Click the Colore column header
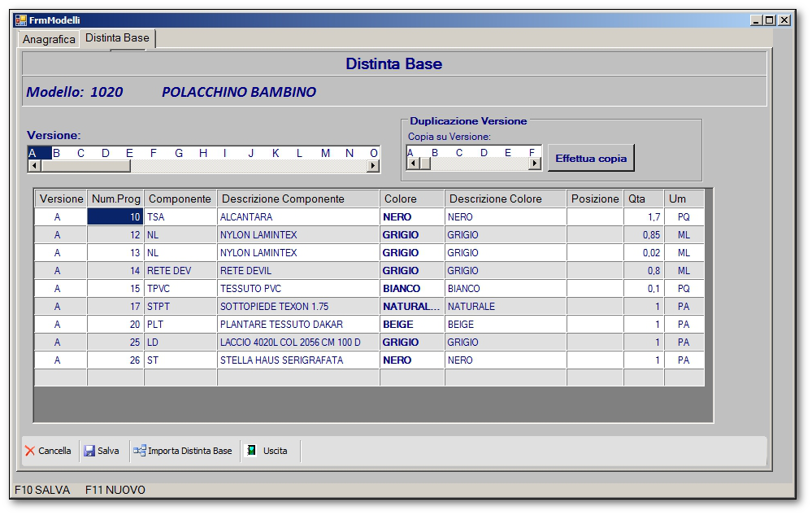Image resolution: width=812 pixels, height=515 pixels. 412,199
